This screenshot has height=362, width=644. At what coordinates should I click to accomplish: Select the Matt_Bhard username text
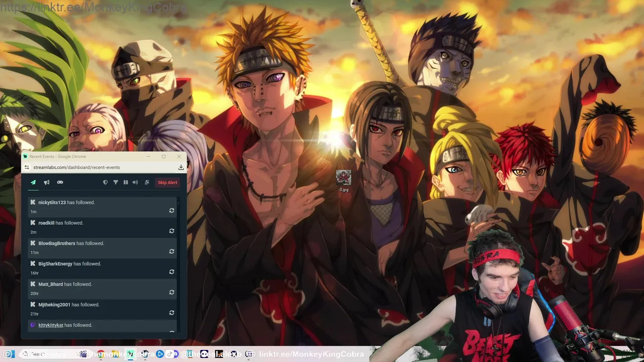pyautogui.click(x=50, y=285)
